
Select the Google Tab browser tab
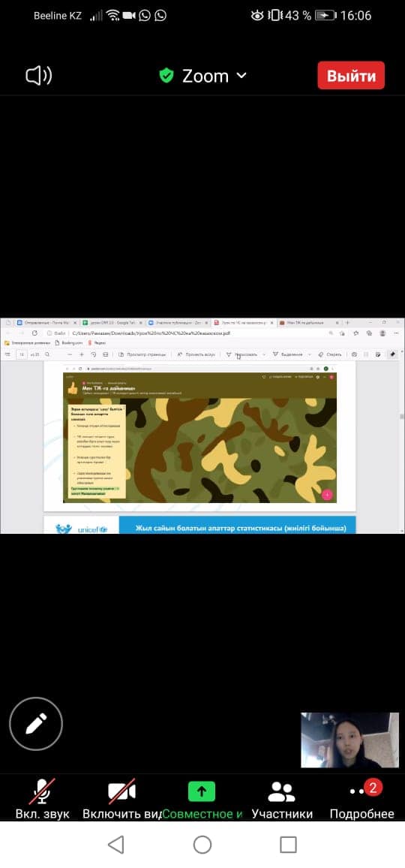click(111, 322)
